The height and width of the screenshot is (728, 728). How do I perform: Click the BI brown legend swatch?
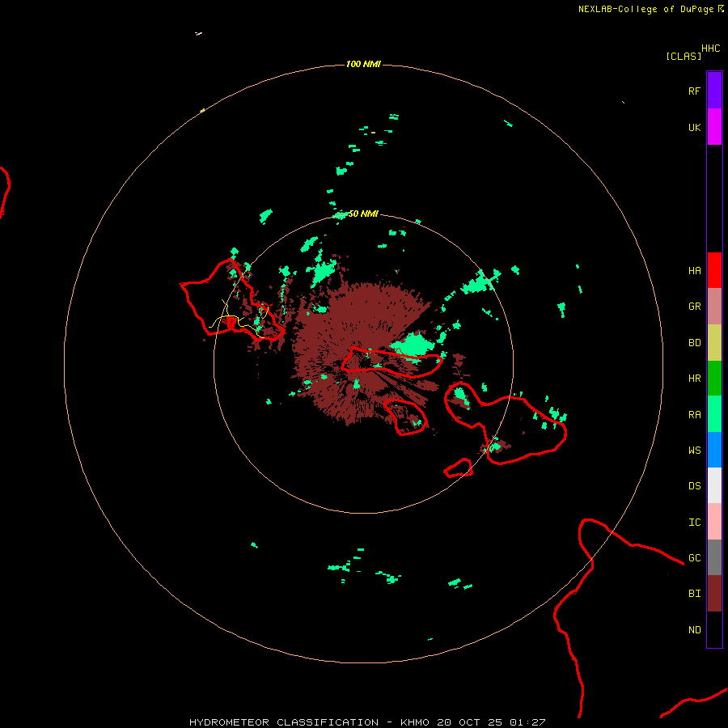coord(714,594)
